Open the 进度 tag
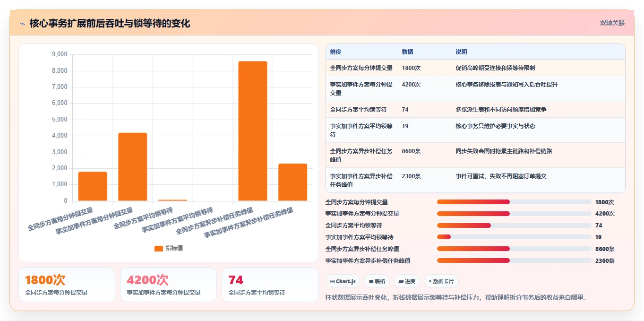644x321 pixels. pyautogui.click(x=407, y=281)
